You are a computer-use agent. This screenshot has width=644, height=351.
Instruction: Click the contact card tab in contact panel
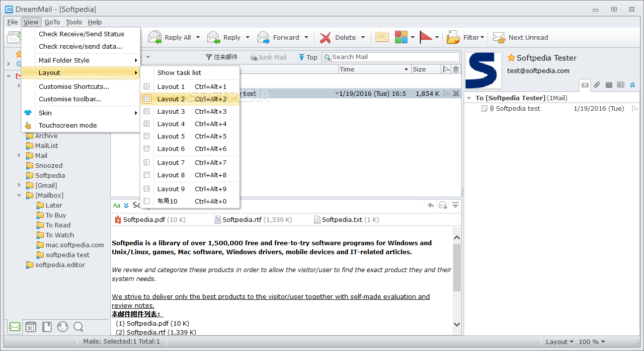coord(621,85)
